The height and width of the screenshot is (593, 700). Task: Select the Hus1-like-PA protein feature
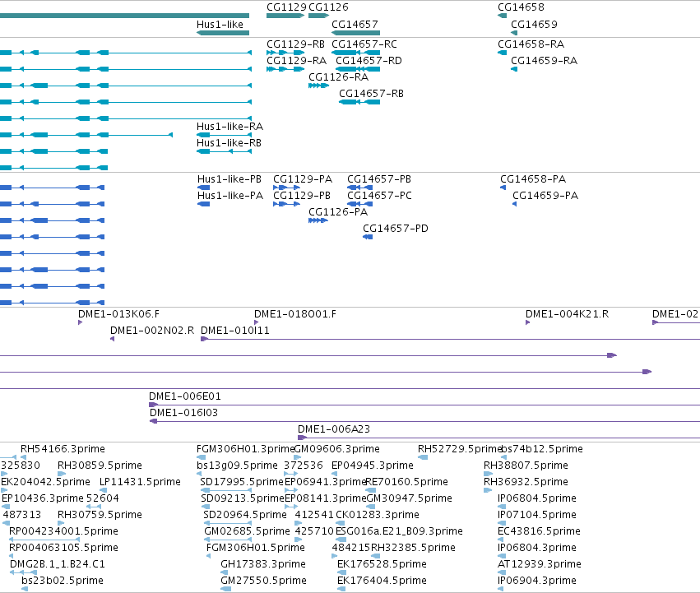(203, 204)
